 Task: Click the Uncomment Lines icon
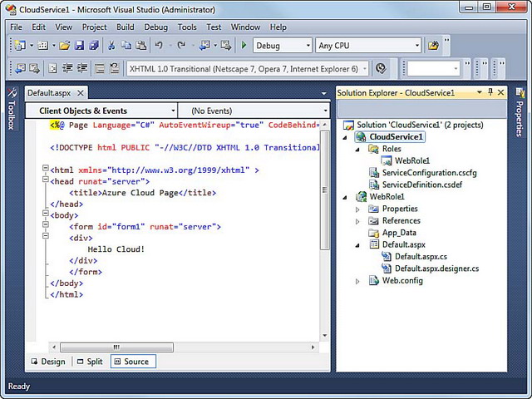(x=115, y=68)
